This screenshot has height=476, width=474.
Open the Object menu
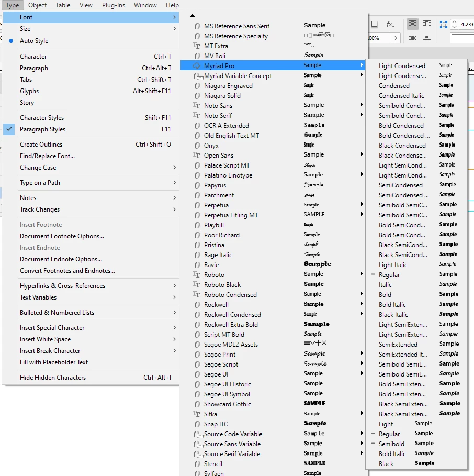point(37,5)
